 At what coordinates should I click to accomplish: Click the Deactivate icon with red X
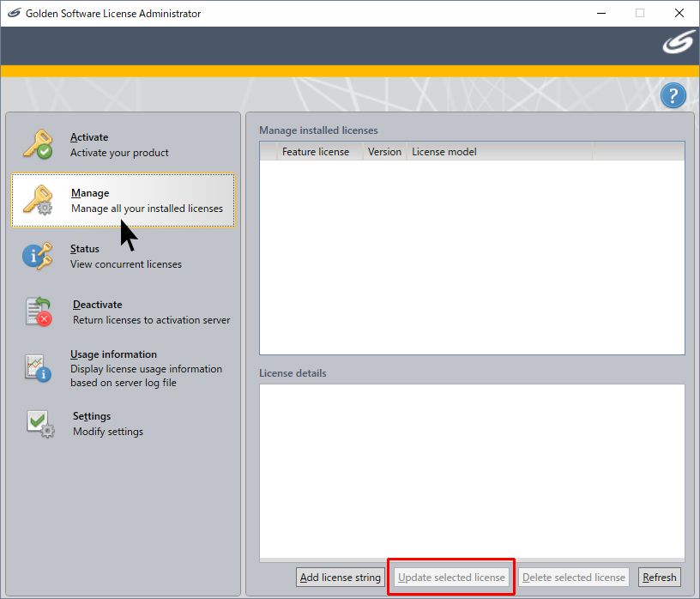[39, 312]
